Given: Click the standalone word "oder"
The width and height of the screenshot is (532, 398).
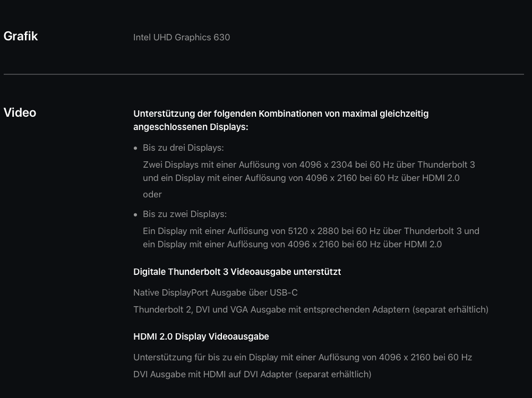Looking at the screenshot, I should (152, 194).
